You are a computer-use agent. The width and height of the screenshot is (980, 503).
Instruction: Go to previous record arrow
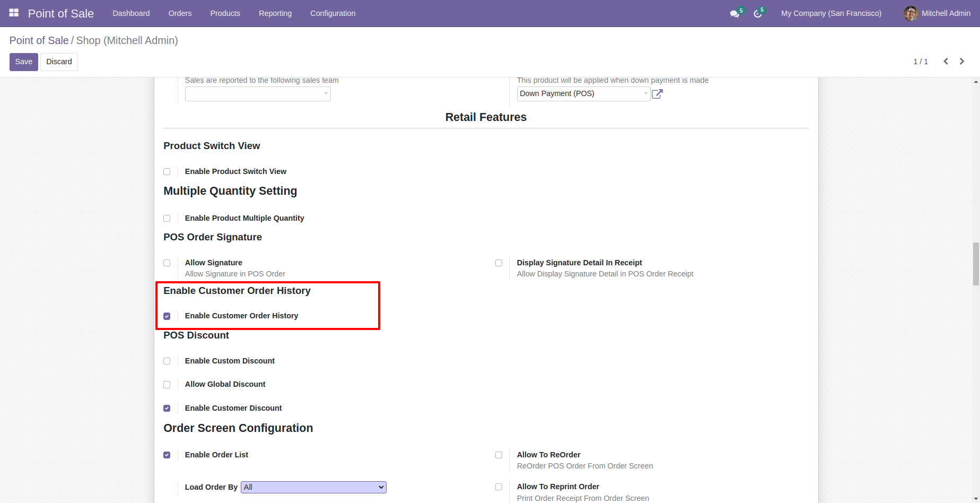(946, 62)
